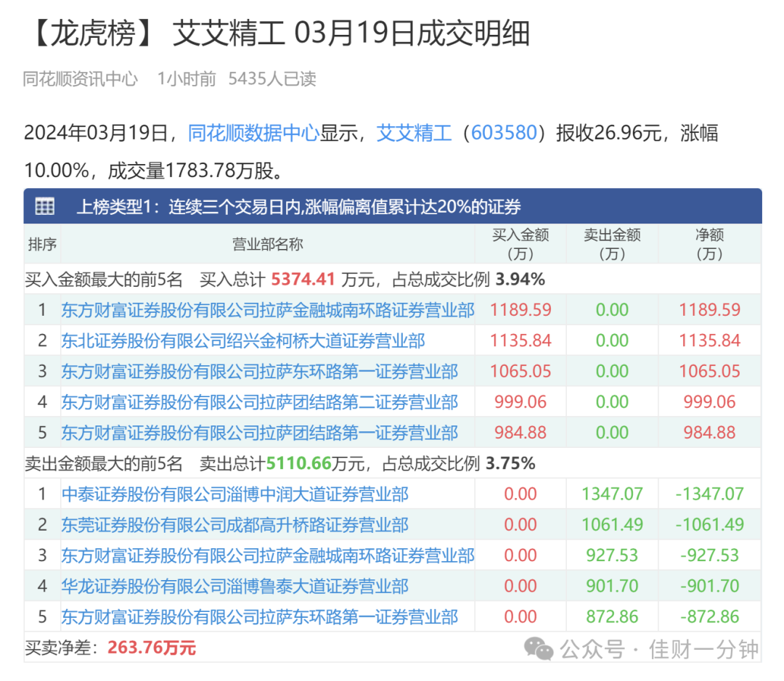Click buy amount 1135.84 in buy column
This screenshot has height=681, width=784.
[x=520, y=341]
